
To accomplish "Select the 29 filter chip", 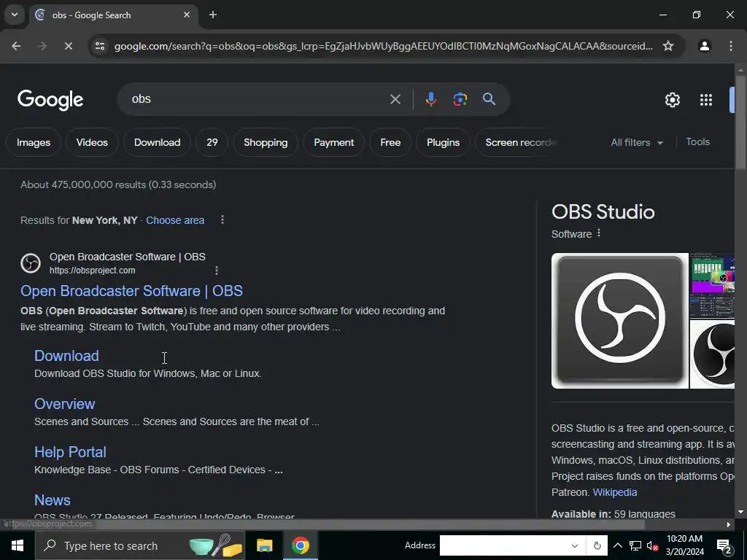I will coord(212,142).
